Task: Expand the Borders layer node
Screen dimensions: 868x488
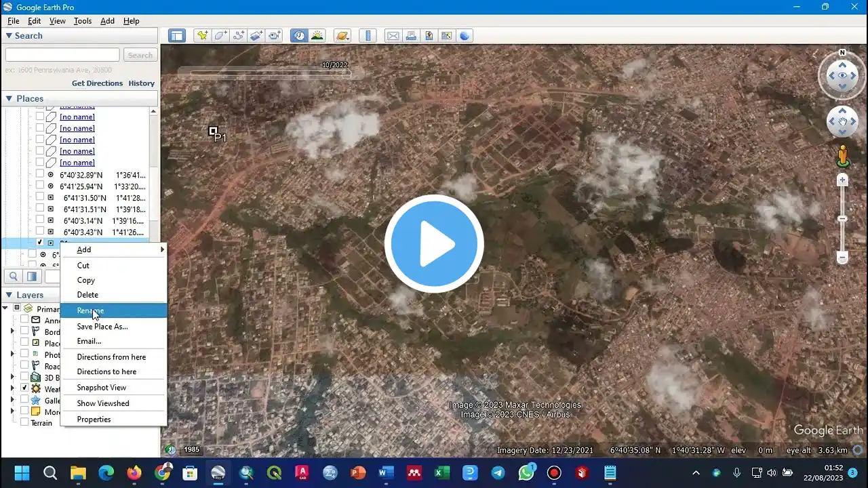Action: tap(12, 331)
